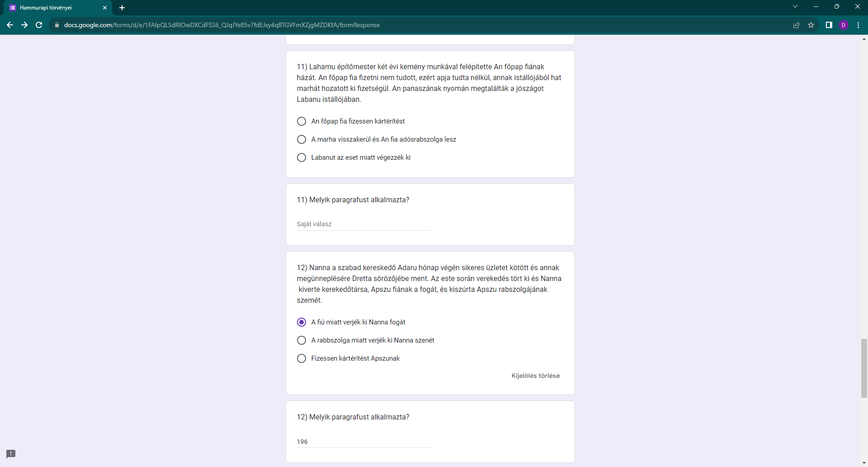
Task: Open a new browser tab
Action: (122, 8)
